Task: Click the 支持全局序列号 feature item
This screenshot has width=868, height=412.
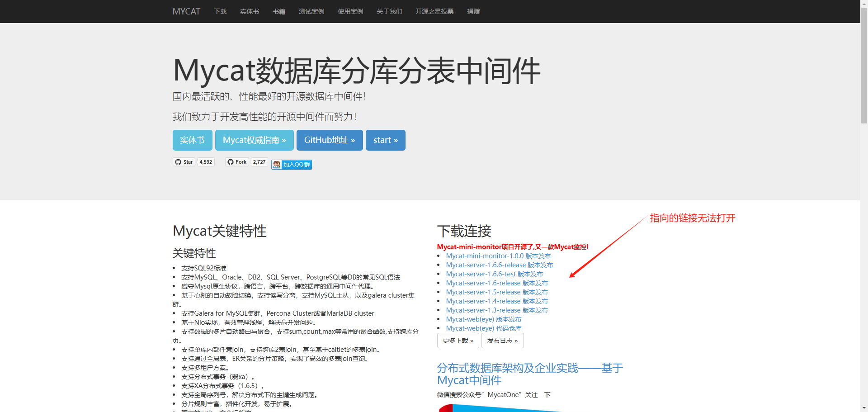Action: coord(250,395)
